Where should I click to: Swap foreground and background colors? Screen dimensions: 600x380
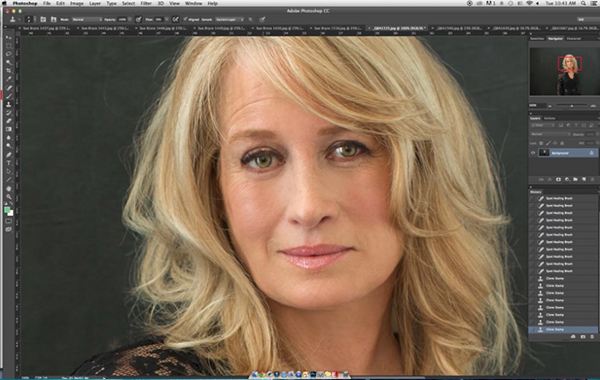click(x=11, y=205)
